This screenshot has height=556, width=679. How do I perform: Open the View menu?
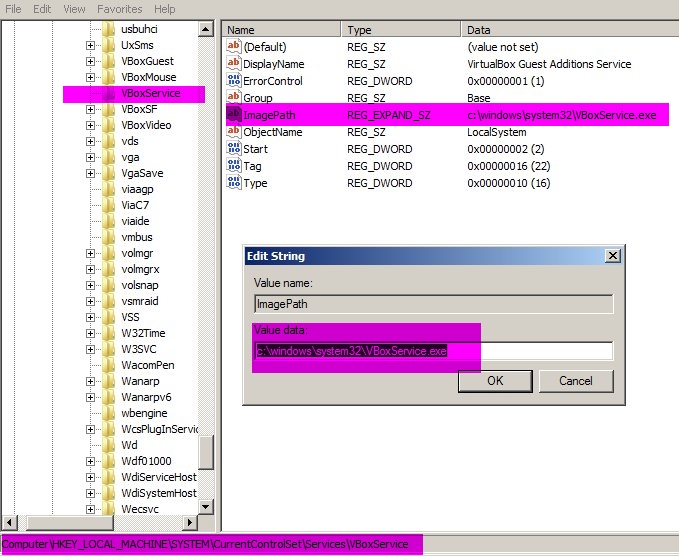point(74,9)
